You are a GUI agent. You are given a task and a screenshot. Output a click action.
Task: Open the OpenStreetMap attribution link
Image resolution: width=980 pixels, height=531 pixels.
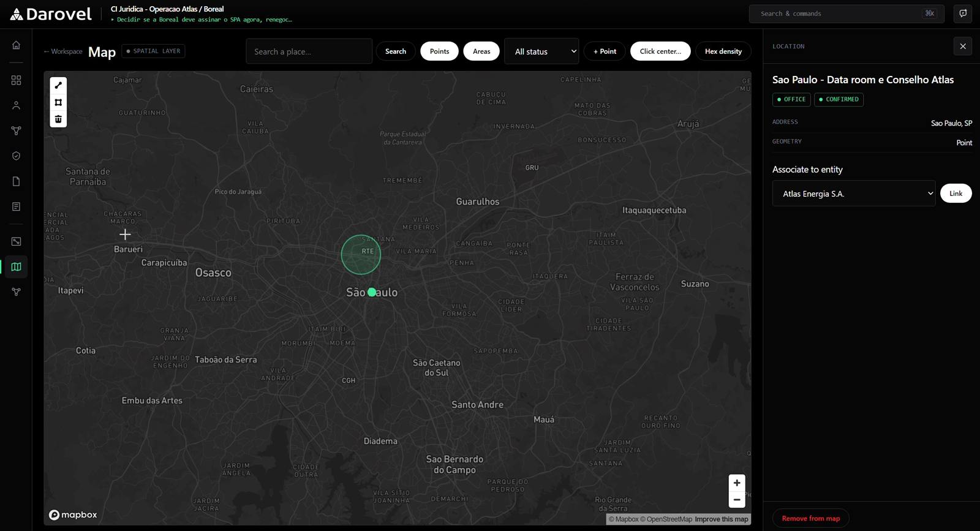[666, 519]
